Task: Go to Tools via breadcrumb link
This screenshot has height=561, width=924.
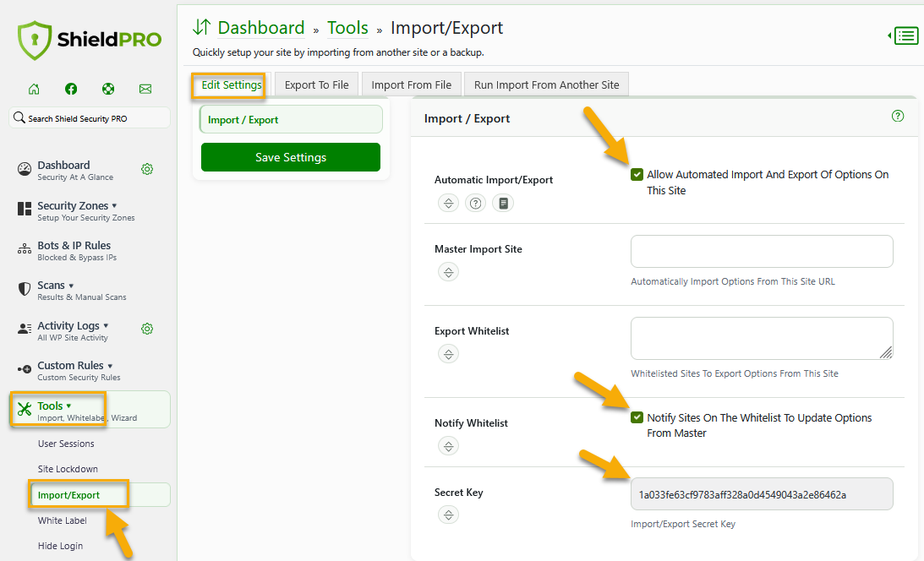Action: [347, 28]
